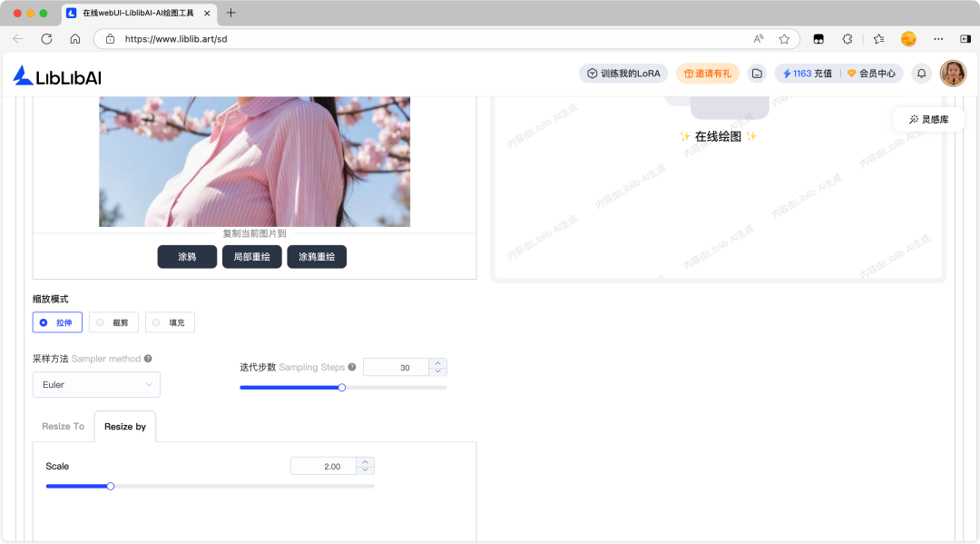Click the Scale value input field

(324, 467)
